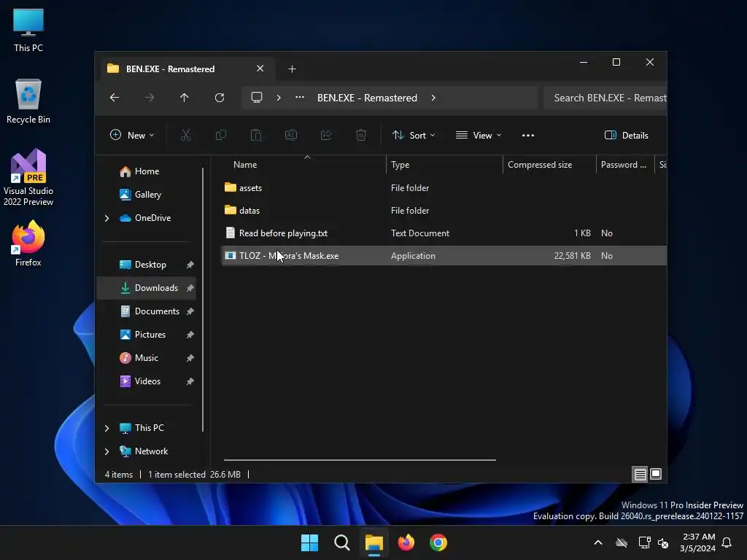Add a new Explorer tab
The height and width of the screenshot is (560, 747).
coord(292,69)
